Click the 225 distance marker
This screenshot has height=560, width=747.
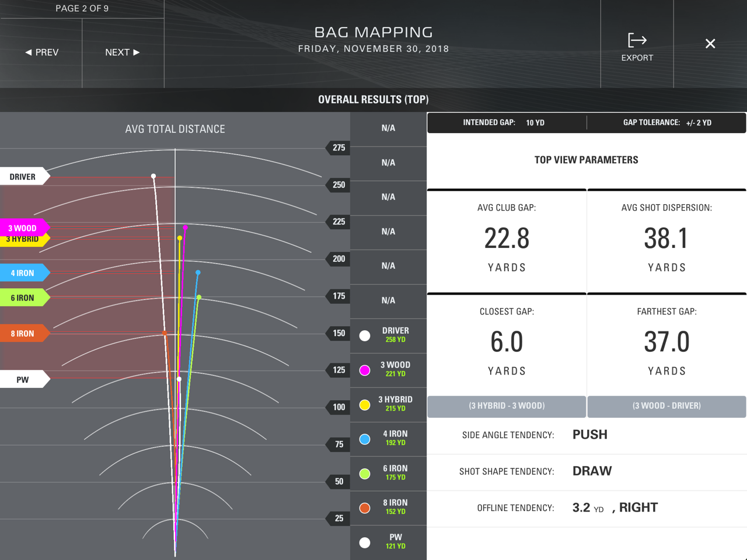pyautogui.click(x=338, y=222)
